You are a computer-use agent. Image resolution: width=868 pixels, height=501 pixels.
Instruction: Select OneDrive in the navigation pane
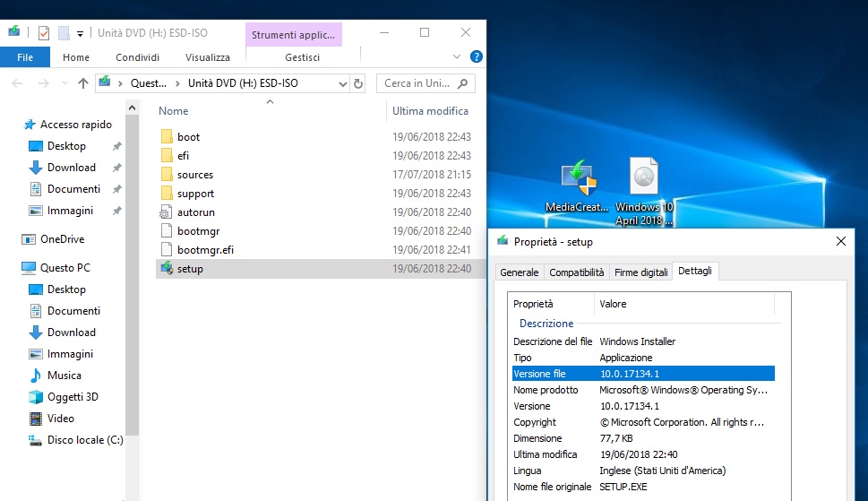[62, 239]
